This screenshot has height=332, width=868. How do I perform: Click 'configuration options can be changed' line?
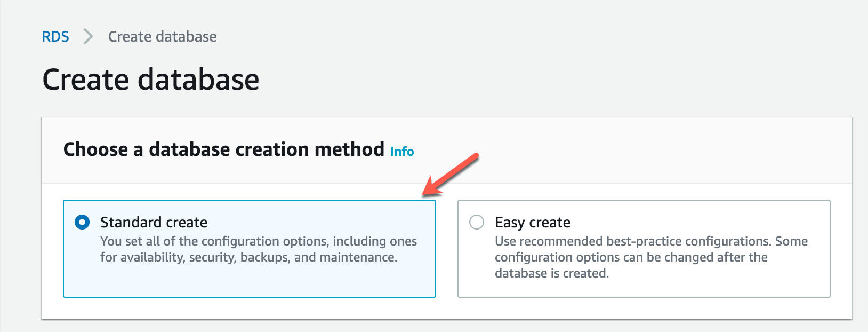[x=631, y=257]
